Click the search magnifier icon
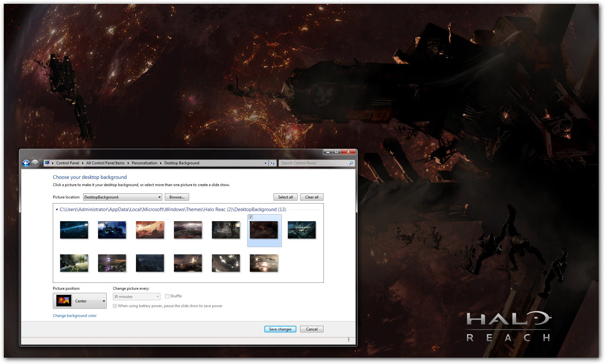Screen dimensions: 605x364 [351, 163]
